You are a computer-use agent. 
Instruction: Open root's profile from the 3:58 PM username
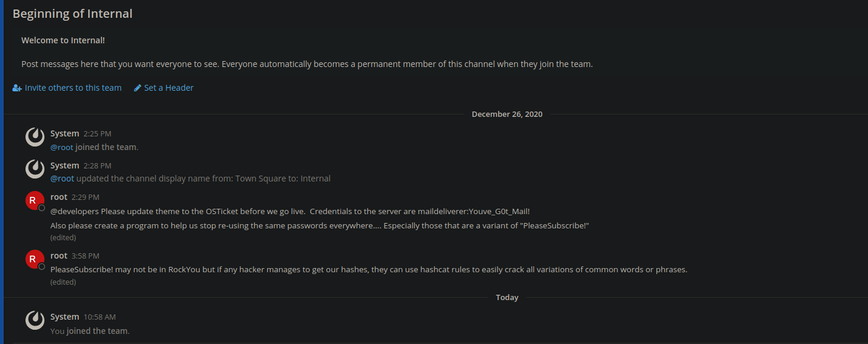(x=59, y=256)
